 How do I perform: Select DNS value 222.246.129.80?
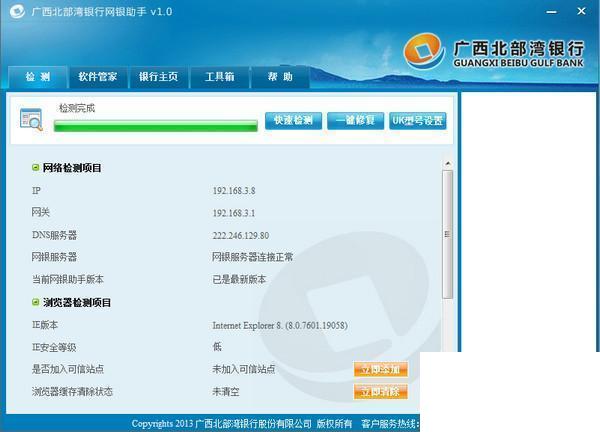[x=241, y=235]
